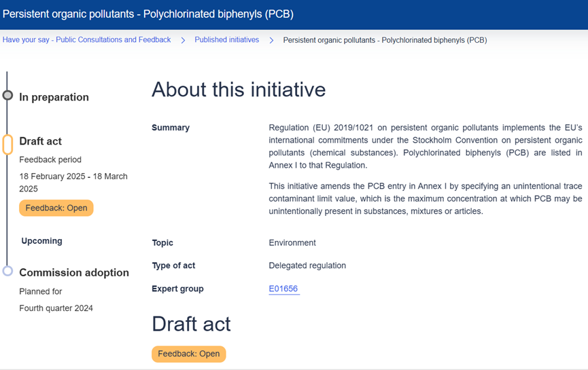Click chevron after Have your say breadcrumb

click(183, 41)
